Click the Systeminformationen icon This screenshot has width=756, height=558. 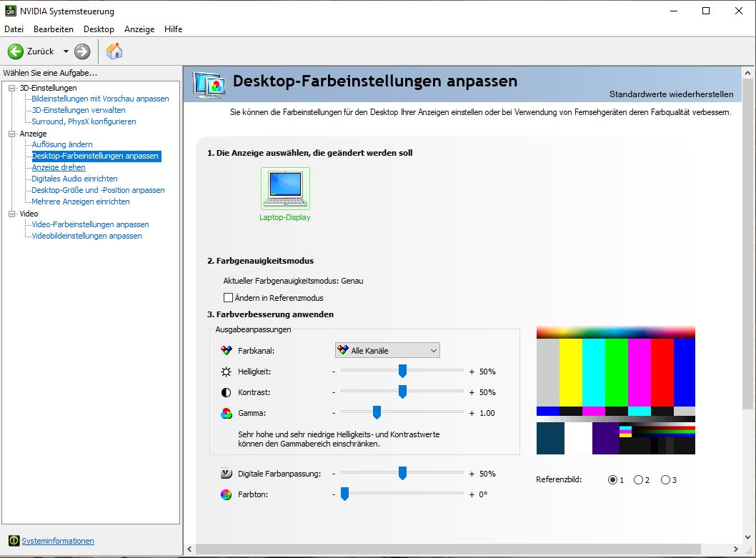pyautogui.click(x=14, y=541)
